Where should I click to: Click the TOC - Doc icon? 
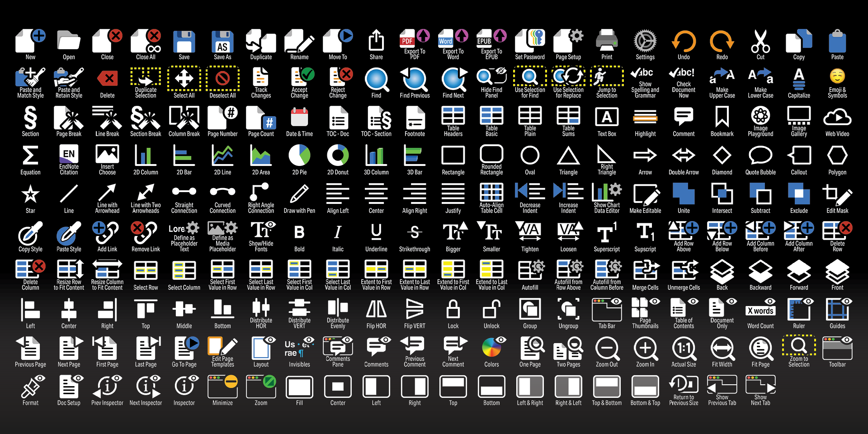pyautogui.click(x=338, y=118)
